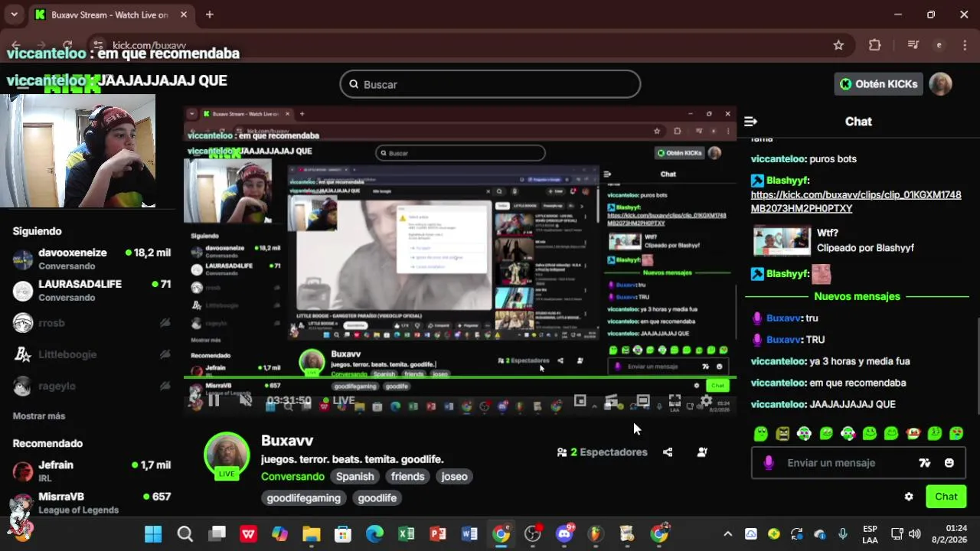
Task: Send message with green Chat button
Action: click(x=946, y=497)
